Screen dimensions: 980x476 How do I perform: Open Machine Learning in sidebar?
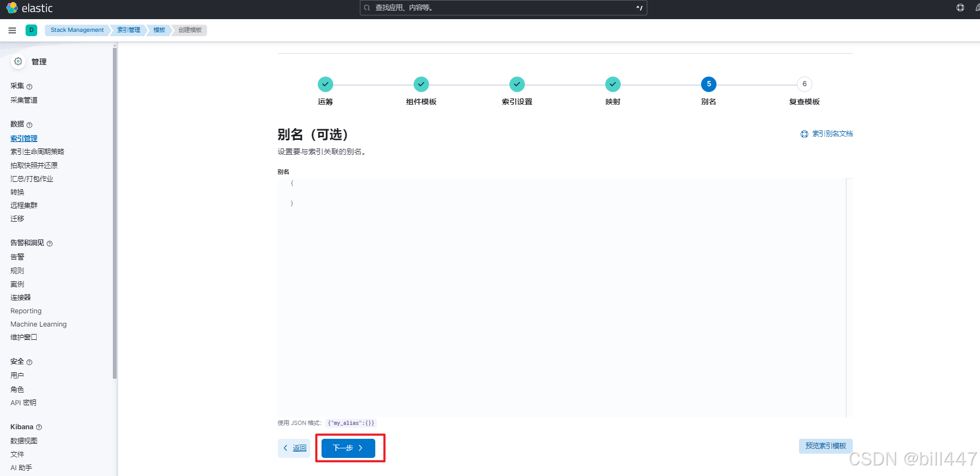tap(38, 324)
